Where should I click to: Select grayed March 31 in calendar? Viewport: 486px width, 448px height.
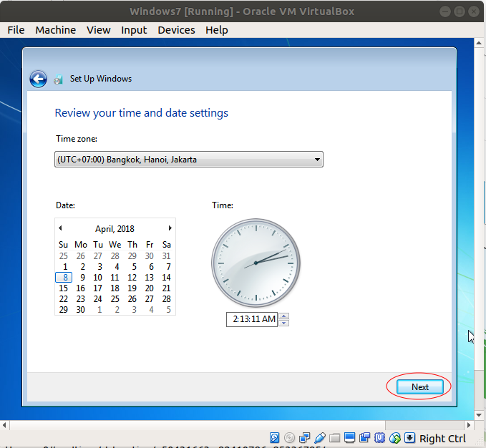click(167, 256)
